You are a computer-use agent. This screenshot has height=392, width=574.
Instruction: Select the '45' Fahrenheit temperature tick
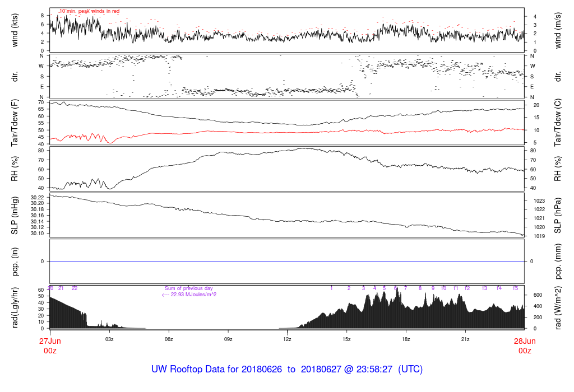coord(41,137)
